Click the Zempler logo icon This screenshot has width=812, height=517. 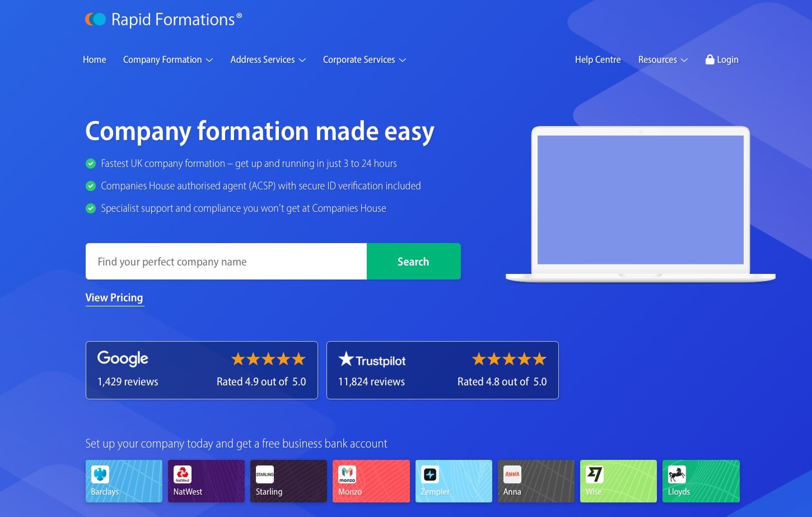click(x=430, y=474)
